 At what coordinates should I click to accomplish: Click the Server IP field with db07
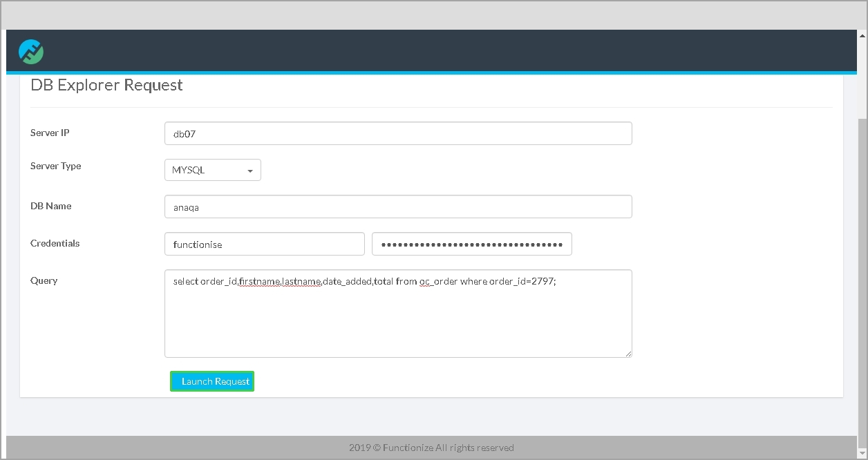coord(398,133)
